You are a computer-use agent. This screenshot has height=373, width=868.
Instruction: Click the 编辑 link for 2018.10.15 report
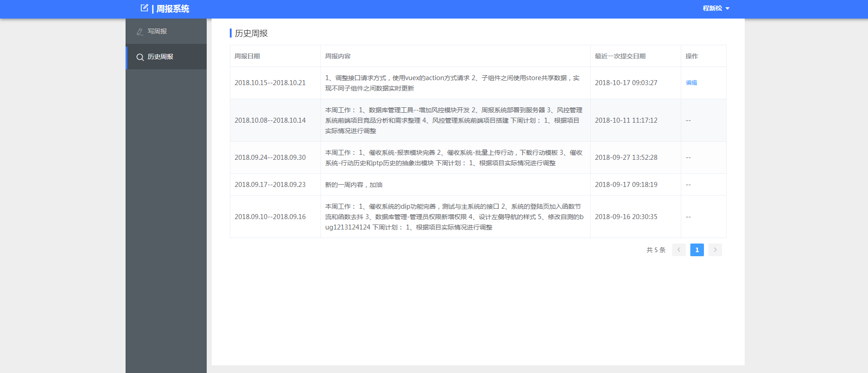tap(691, 83)
